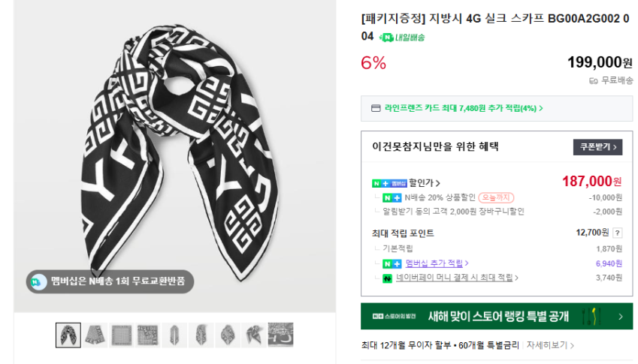
Task: Click the 무료배송 truck icon
Action: [x=593, y=80]
